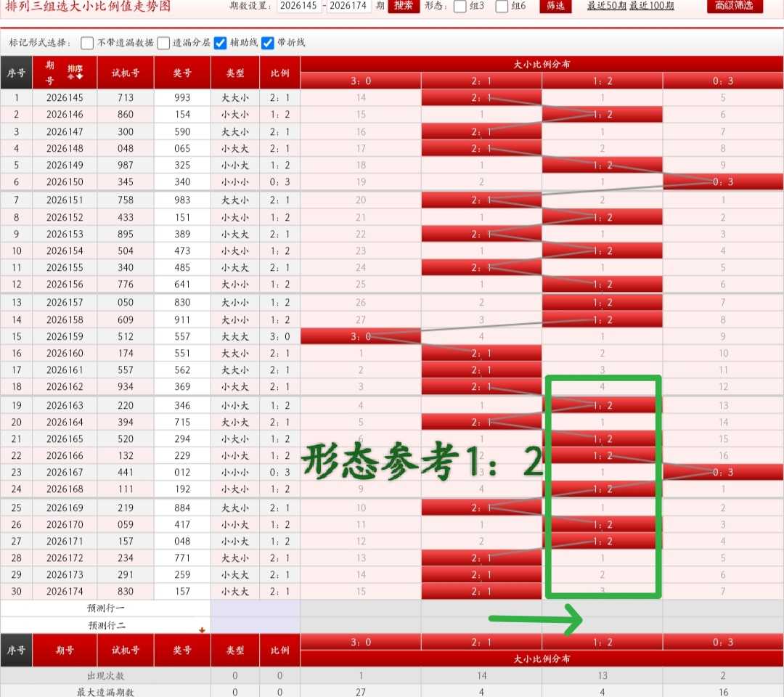
Task: Open the 最近100期 link
Action: pos(651,6)
